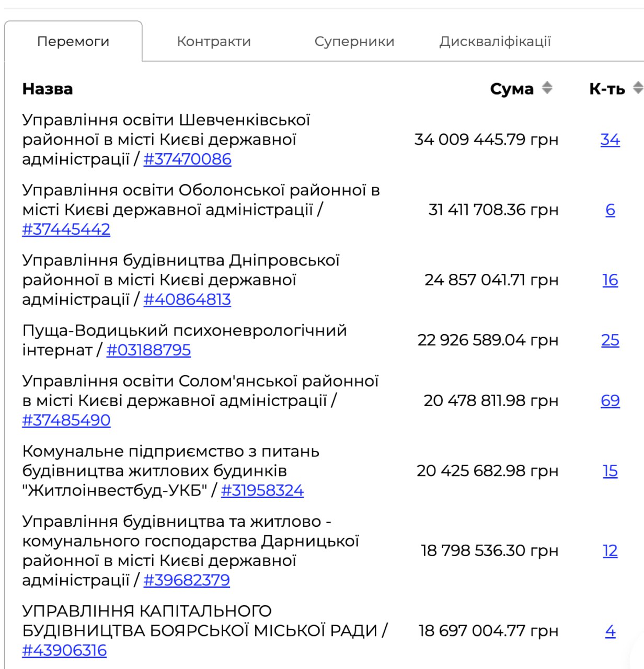Select amount 18 798 536.30 грн

coord(490,550)
